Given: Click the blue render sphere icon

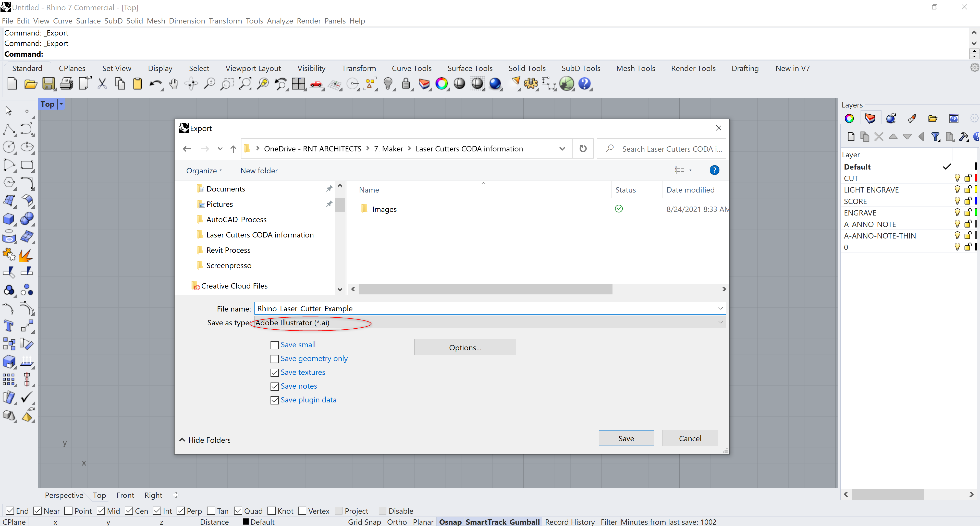Looking at the screenshot, I should 495,83.
